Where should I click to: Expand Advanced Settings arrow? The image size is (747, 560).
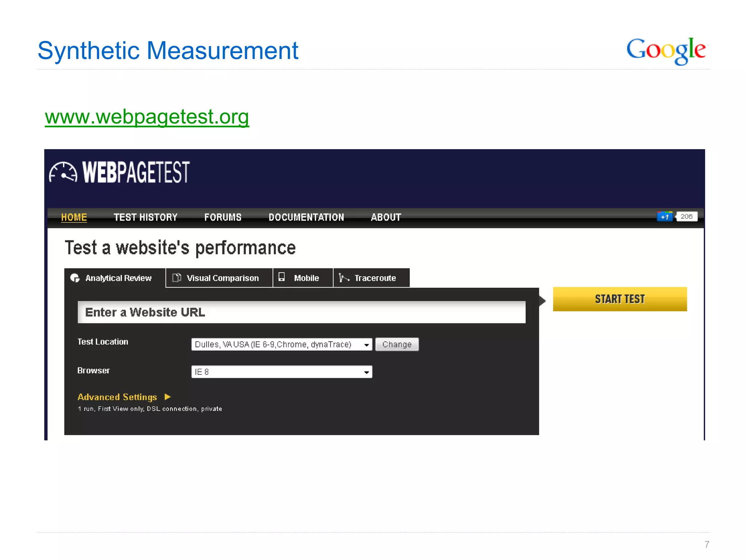(x=168, y=397)
